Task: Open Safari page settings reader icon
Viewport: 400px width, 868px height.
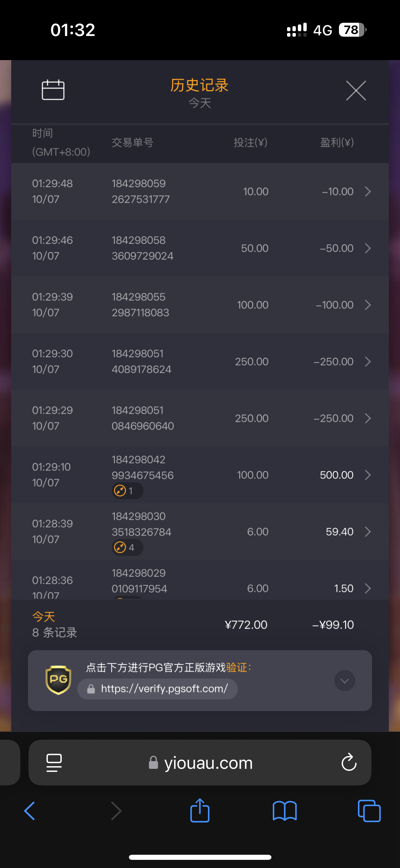Action: point(54,763)
